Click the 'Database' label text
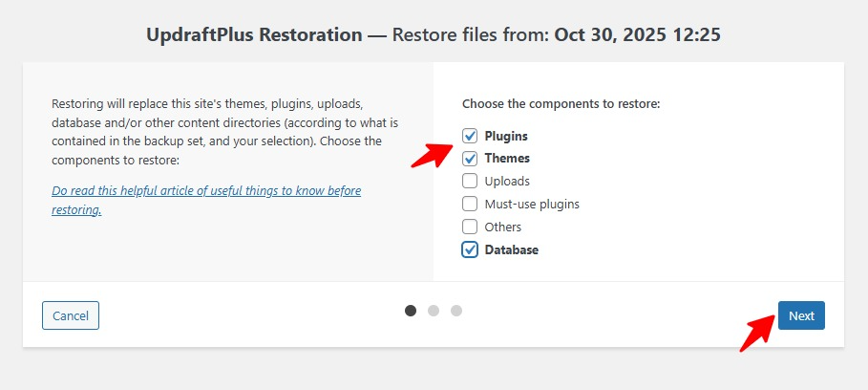The height and width of the screenshot is (390, 868). tap(512, 249)
